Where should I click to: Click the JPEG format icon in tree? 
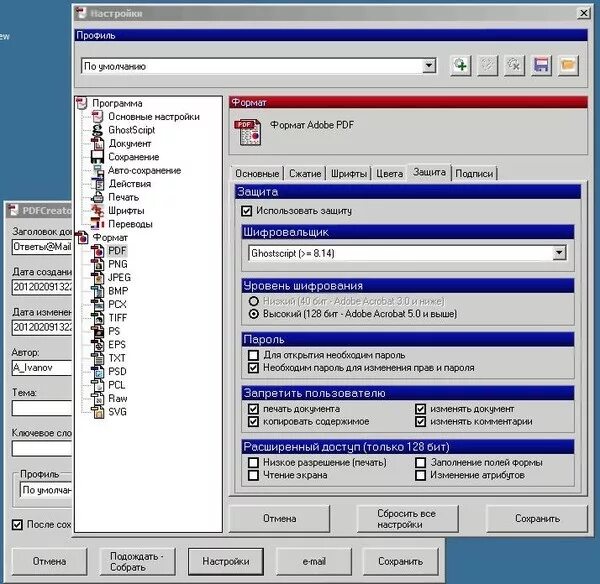click(98, 277)
